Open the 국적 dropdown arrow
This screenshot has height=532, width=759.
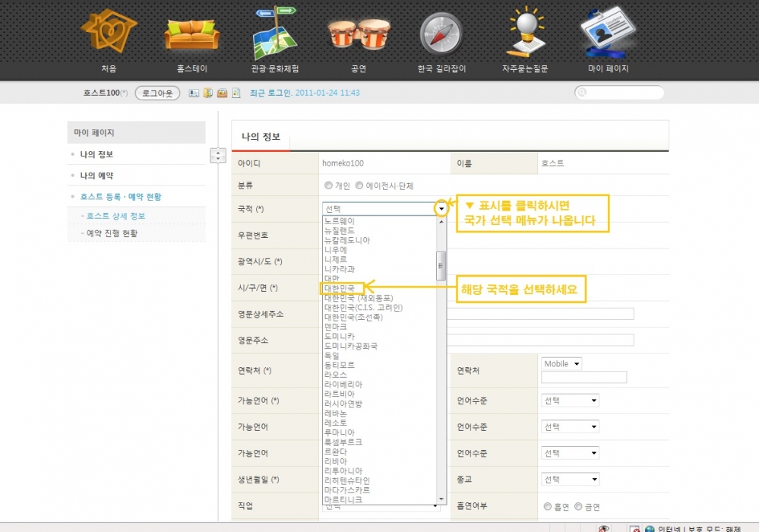coord(441,209)
